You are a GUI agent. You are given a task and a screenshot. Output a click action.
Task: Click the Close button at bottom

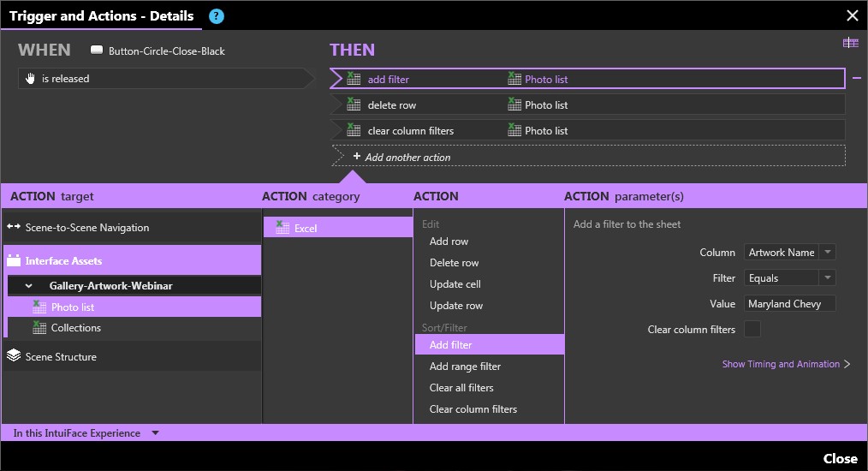point(840,458)
